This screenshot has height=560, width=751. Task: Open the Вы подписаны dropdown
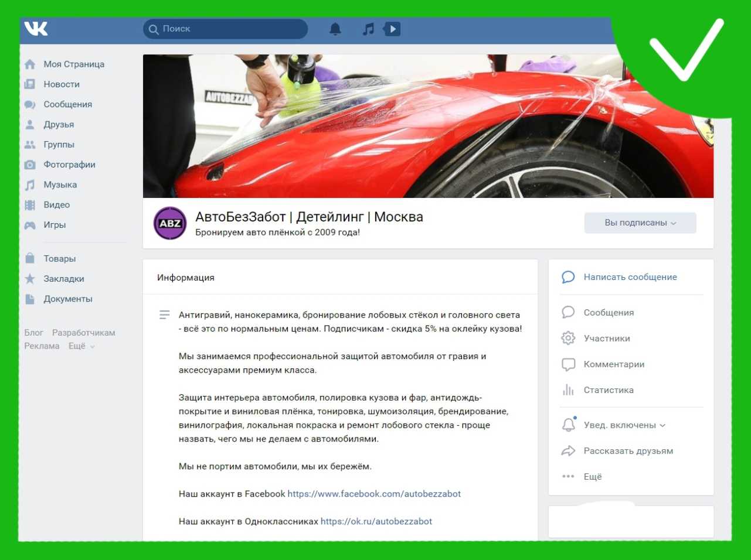pyautogui.click(x=640, y=223)
